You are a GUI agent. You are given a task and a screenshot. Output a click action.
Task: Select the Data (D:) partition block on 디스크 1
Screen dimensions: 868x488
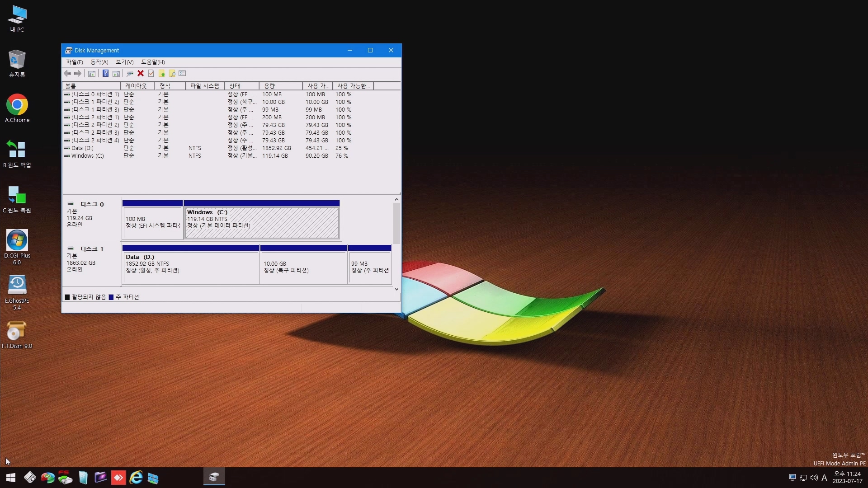pyautogui.click(x=191, y=264)
